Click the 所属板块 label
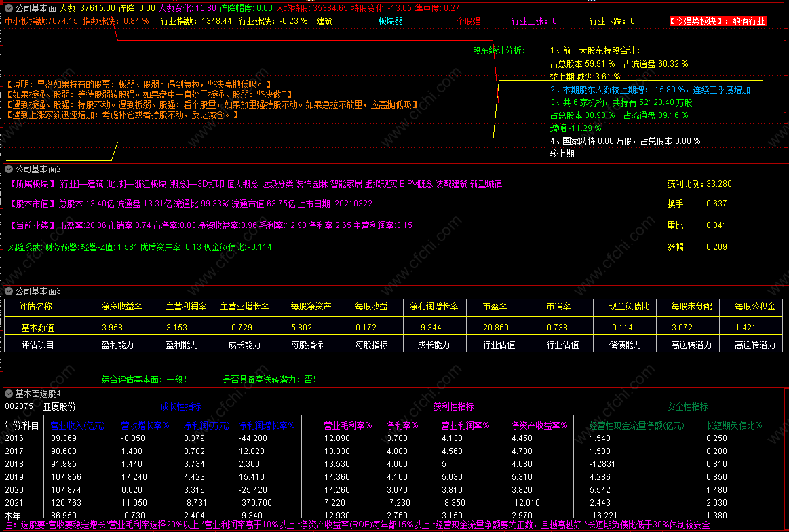 [x=32, y=185]
